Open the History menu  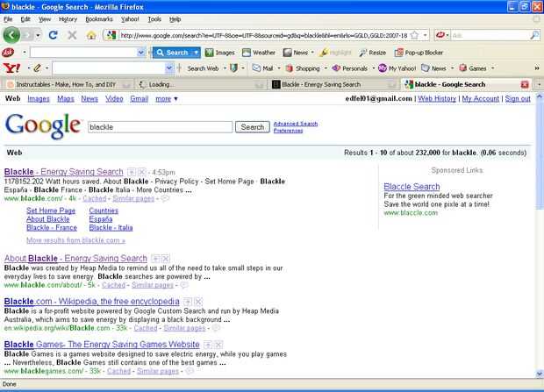[x=68, y=19]
